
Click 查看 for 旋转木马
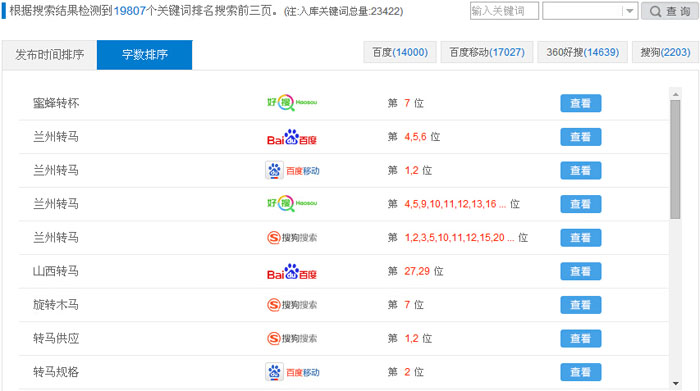581,305
